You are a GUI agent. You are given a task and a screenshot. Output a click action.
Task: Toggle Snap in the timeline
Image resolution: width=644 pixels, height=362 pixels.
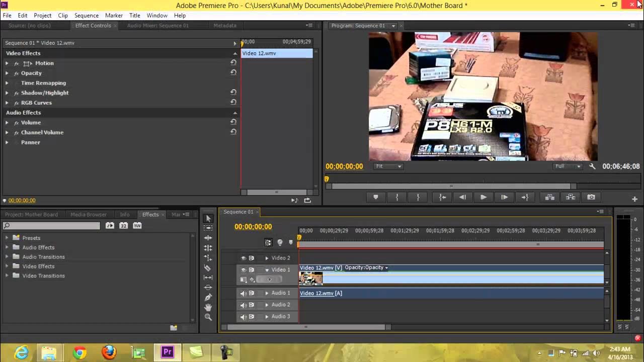pos(268,242)
